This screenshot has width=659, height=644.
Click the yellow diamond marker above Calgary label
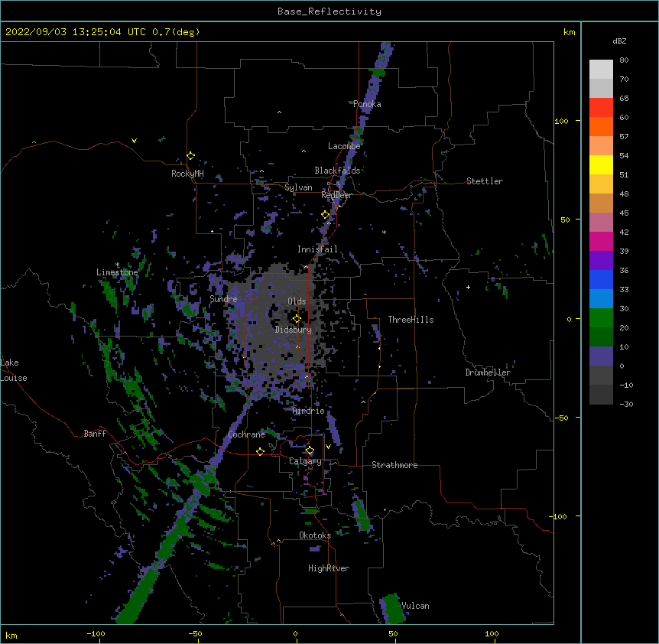tap(310, 450)
